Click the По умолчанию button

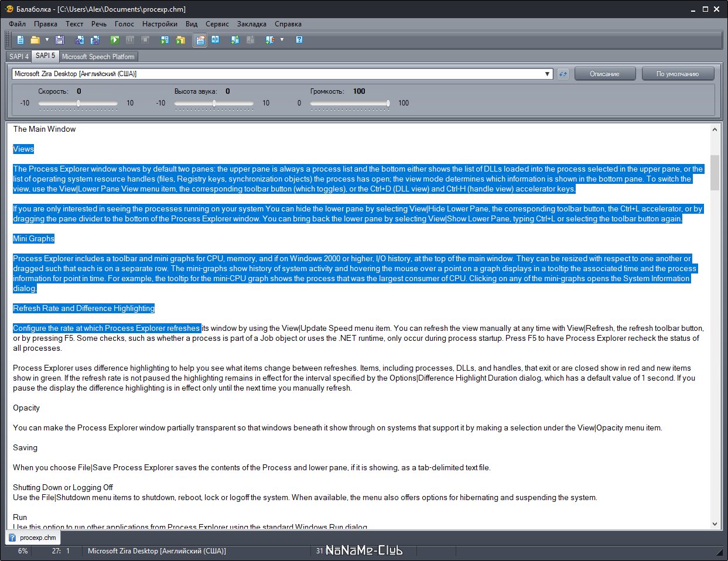coord(678,74)
